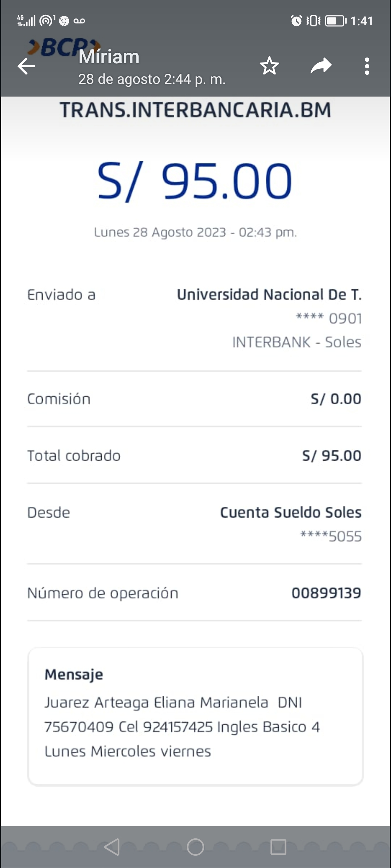Tap the vibrate mode status icon
The height and width of the screenshot is (868, 391).
[x=314, y=21]
